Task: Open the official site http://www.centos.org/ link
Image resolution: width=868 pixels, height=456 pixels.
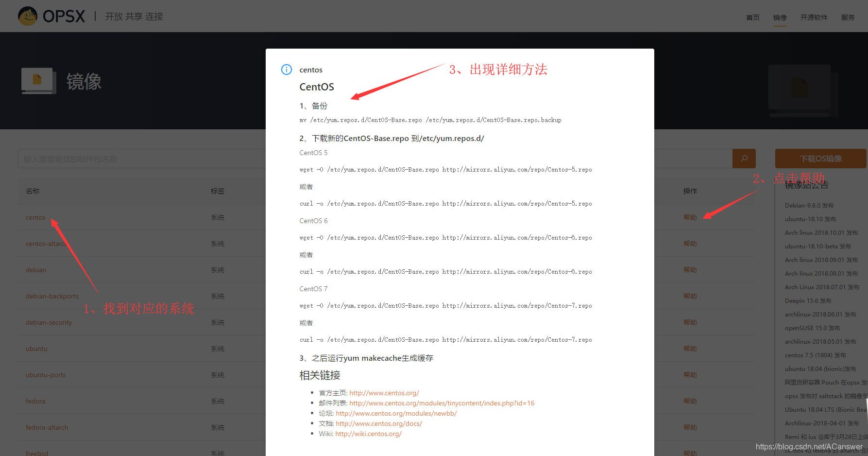Action: point(384,393)
